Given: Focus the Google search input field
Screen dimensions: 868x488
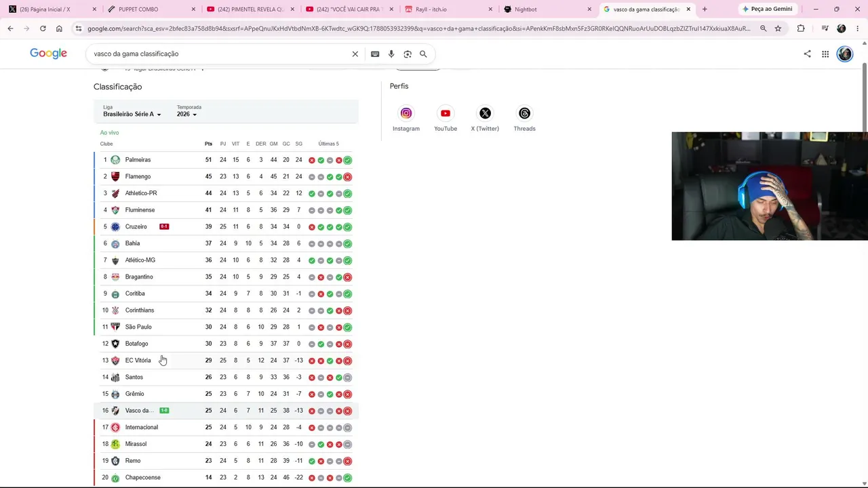Looking at the screenshot, I should 220,54.
